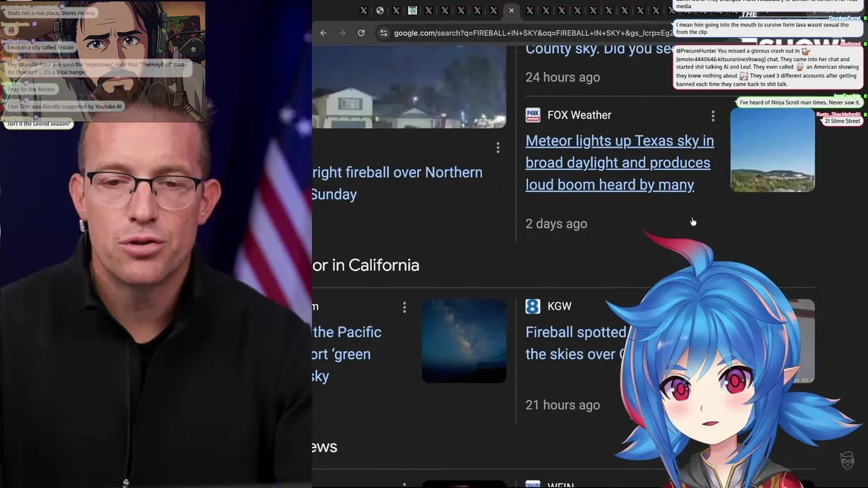Open site information icon in address bar
The height and width of the screenshot is (488, 868).
coord(383,33)
